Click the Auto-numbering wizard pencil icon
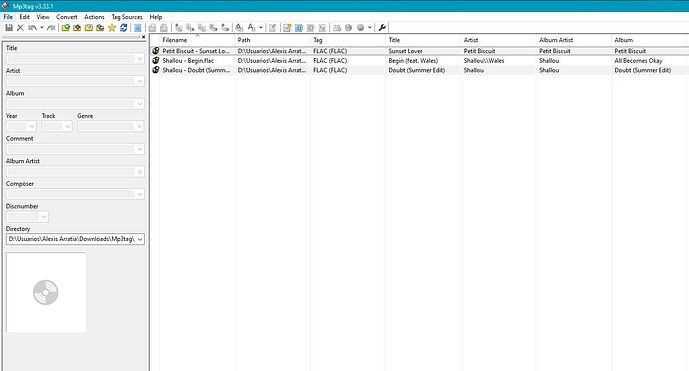 [272, 28]
